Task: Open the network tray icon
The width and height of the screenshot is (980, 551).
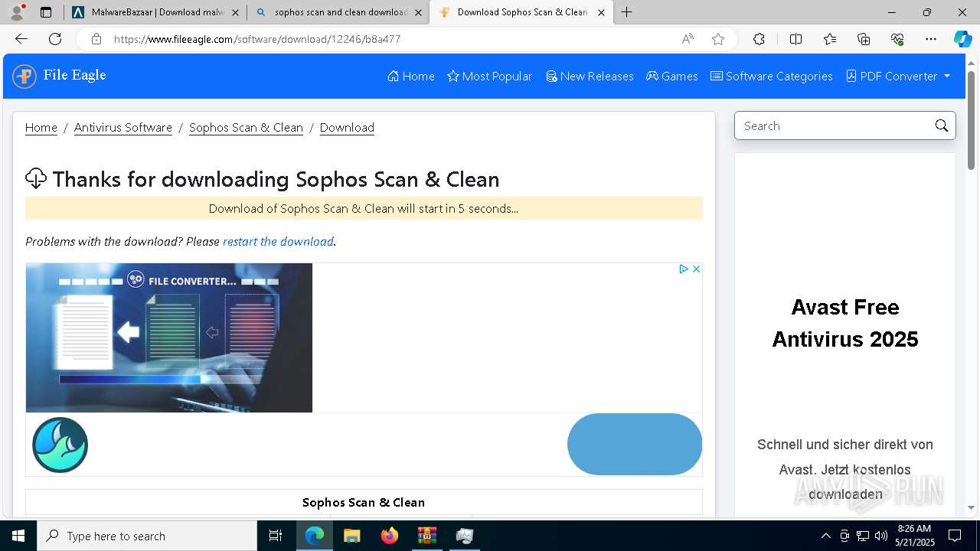Action: 863,536
